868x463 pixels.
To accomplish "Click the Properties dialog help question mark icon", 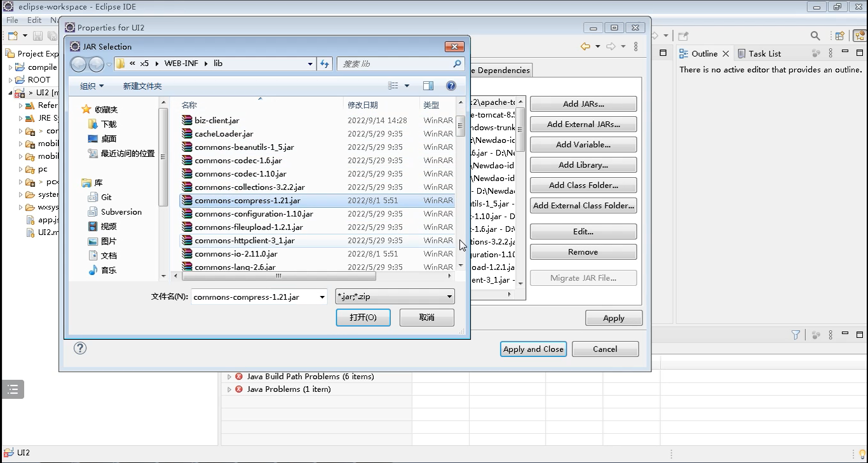I will pyautogui.click(x=80, y=348).
